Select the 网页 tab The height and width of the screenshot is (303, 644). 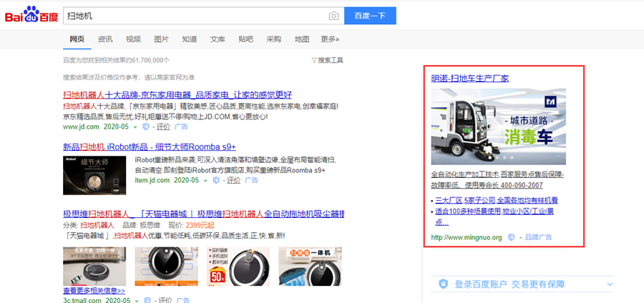coord(77,39)
